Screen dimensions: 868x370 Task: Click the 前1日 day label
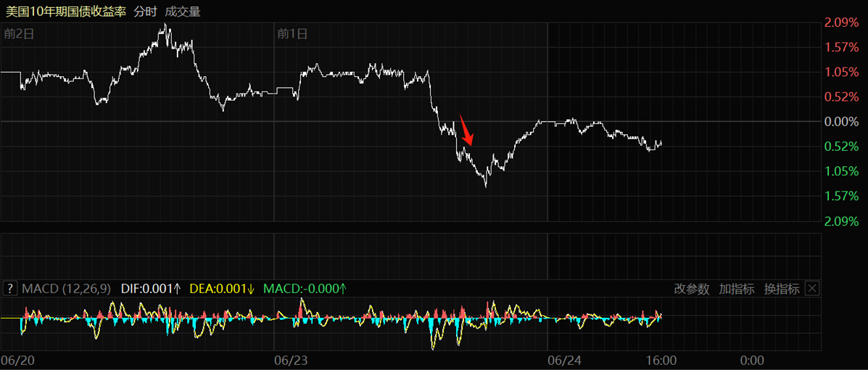[x=292, y=33]
